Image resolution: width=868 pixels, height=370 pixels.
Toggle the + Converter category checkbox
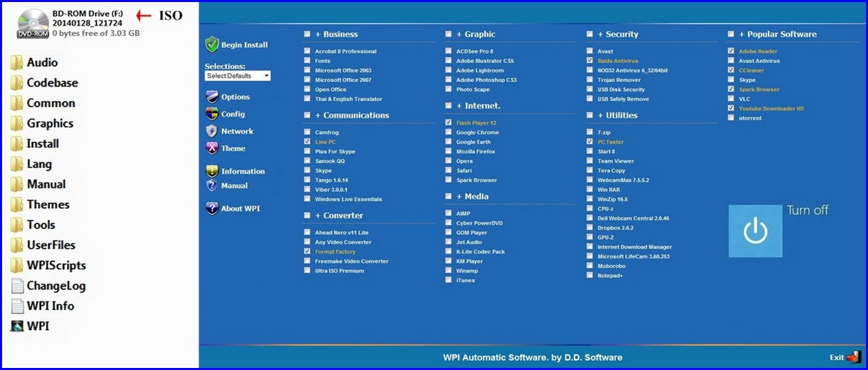[307, 215]
